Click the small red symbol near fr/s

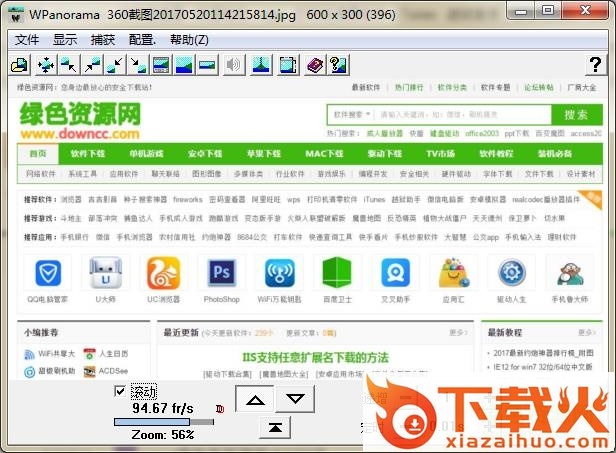220,409
